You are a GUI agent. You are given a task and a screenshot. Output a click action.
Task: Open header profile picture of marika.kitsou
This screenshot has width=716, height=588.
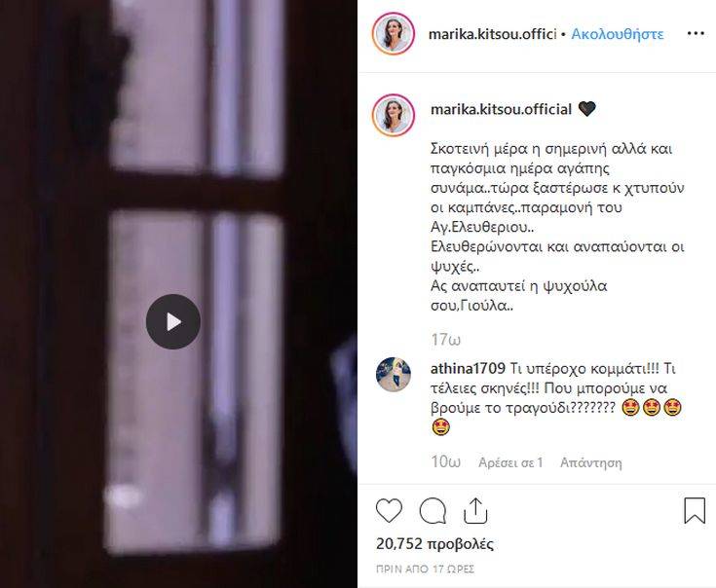click(394, 34)
